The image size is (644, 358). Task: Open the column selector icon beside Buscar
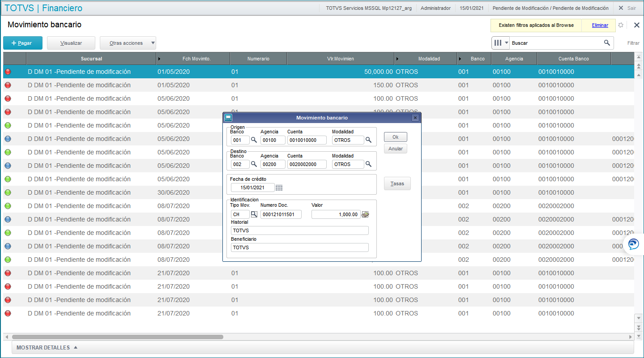click(x=498, y=43)
